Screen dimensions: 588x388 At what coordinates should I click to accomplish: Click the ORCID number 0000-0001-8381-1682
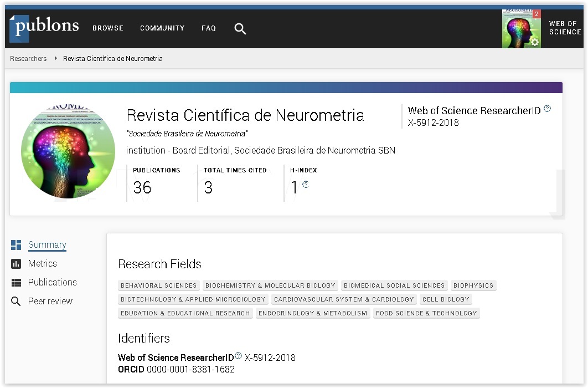(x=190, y=370)
